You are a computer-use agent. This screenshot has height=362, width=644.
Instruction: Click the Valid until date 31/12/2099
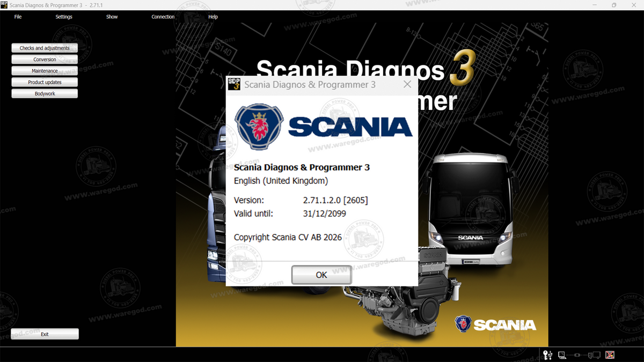[x=324, y=213]
